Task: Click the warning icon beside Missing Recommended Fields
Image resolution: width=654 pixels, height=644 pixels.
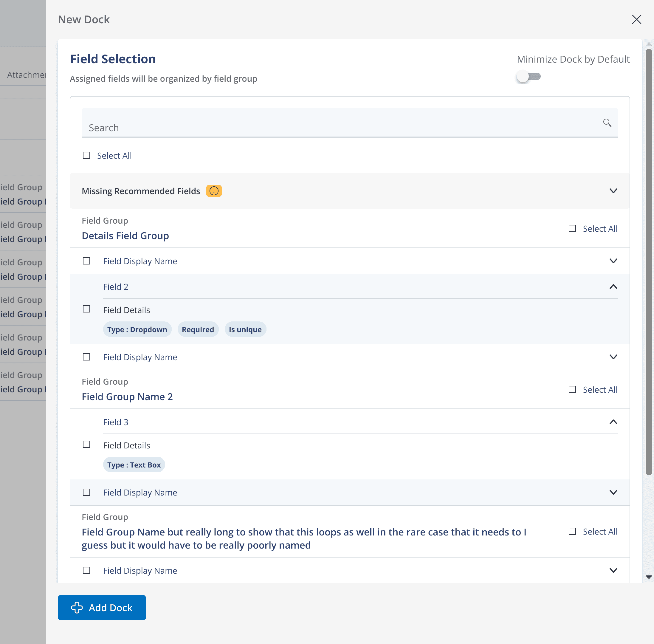Action: (214, 191)
